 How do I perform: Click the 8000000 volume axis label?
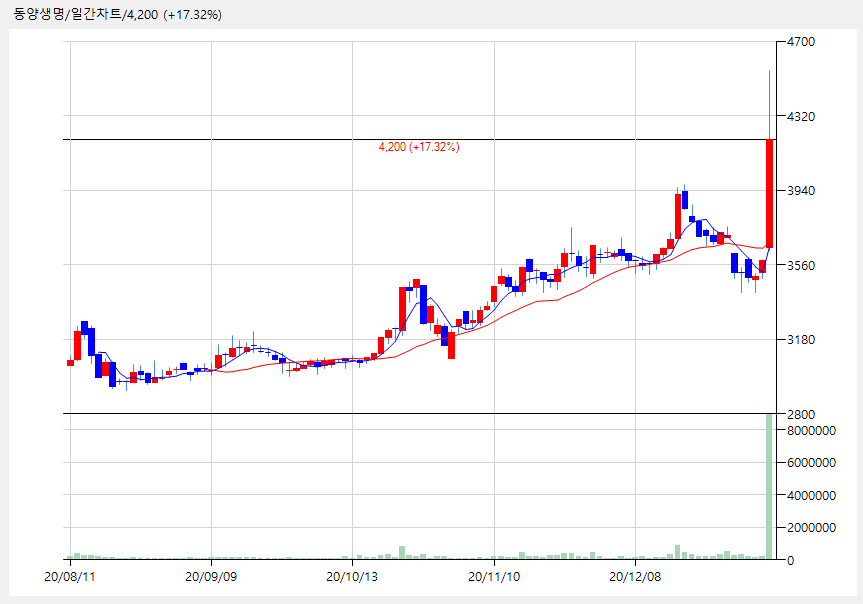click(x=811, y=431)
